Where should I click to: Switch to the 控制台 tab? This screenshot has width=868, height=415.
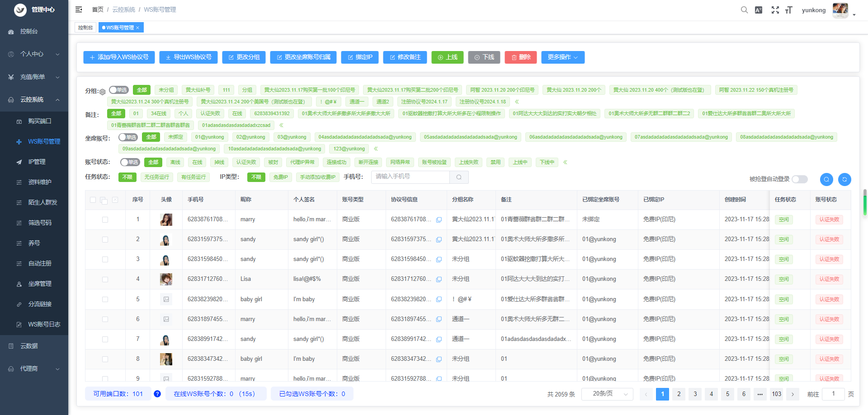click(x=85, y=28)
